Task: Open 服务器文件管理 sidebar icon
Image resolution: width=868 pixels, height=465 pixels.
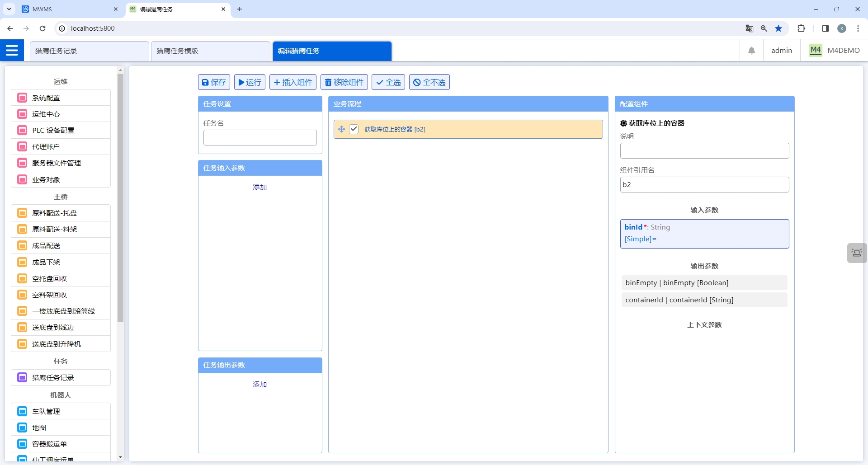Action: click(22, 163)
